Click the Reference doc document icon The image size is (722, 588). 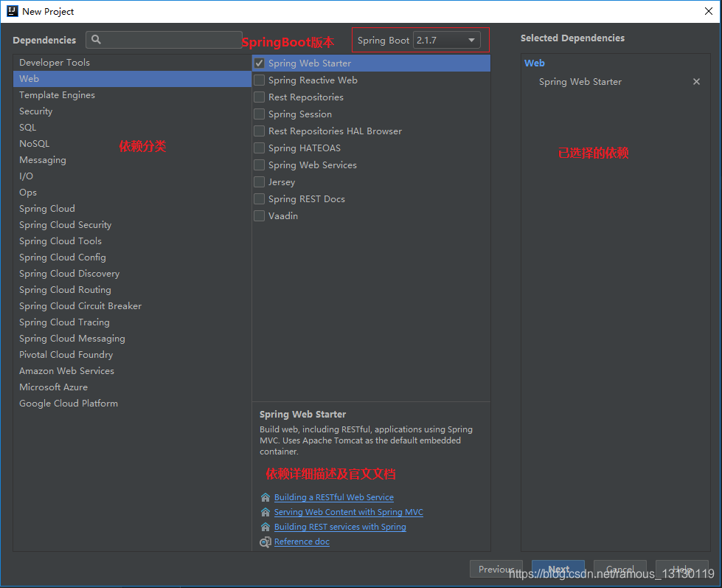[265, 542]
